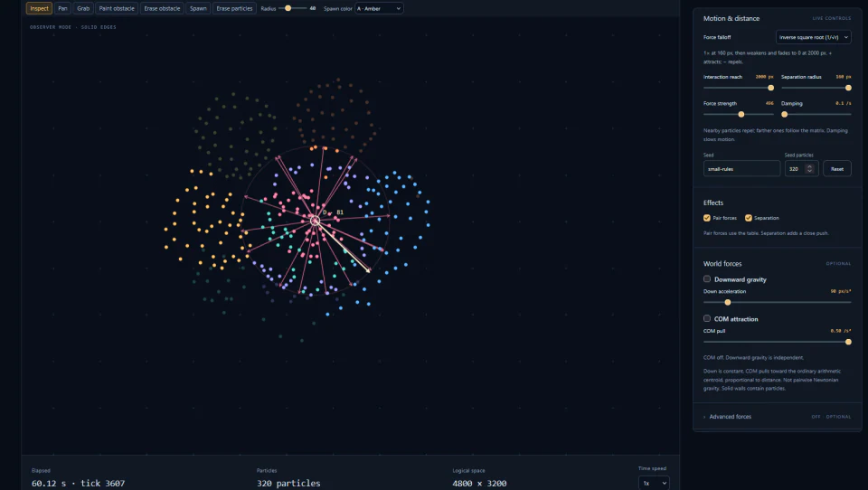Choose the Grab tool
868x490 pixels.
[x=83, y=8]
